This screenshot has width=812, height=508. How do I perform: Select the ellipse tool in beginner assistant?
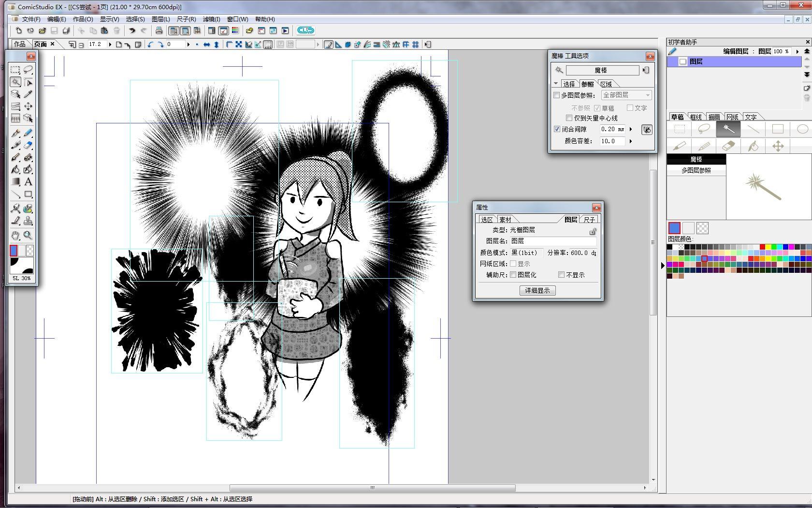pos(802,129)
